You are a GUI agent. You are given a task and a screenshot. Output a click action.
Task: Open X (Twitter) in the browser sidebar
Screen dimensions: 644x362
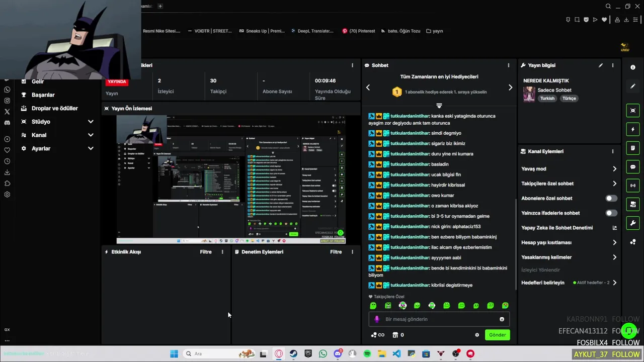click(7, 112)
